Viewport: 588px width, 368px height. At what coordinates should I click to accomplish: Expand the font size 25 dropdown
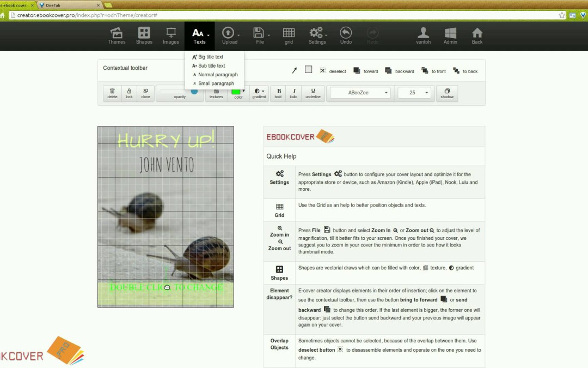coord(414,93)
